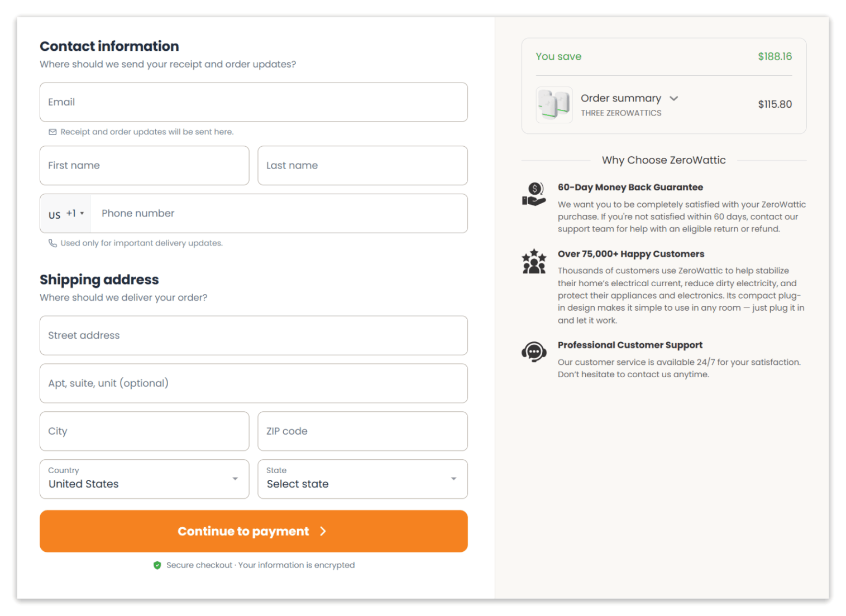Open the US +1 country code selector

[65, 214]
